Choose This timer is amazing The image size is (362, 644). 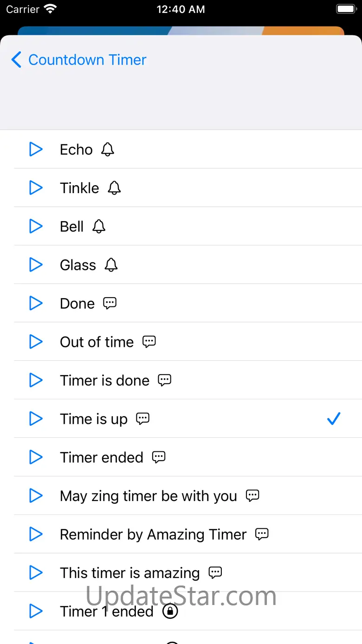[x=129, y=573]
